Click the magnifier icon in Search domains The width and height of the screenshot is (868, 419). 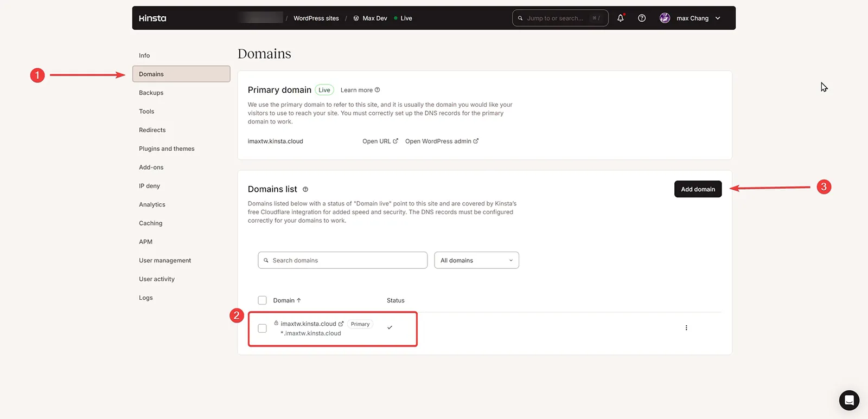(x=266, y=260)
